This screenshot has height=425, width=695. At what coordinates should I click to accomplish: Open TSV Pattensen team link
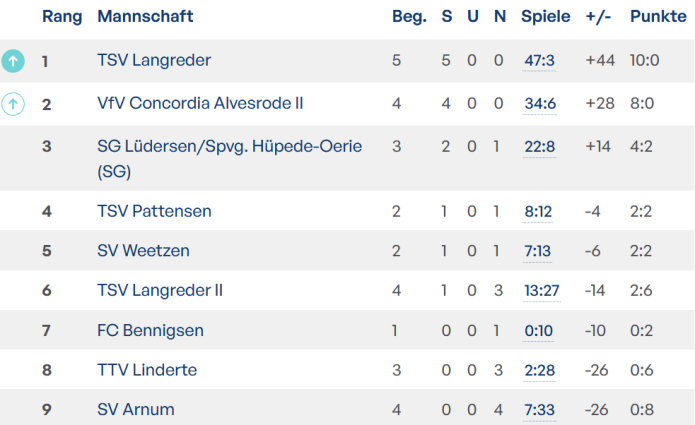point(154,211)
